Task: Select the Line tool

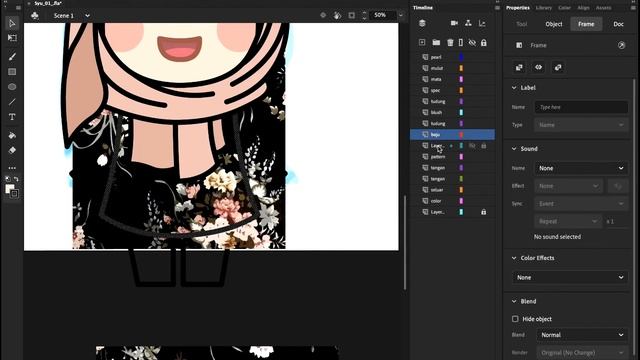Action: tap(12, 102)
